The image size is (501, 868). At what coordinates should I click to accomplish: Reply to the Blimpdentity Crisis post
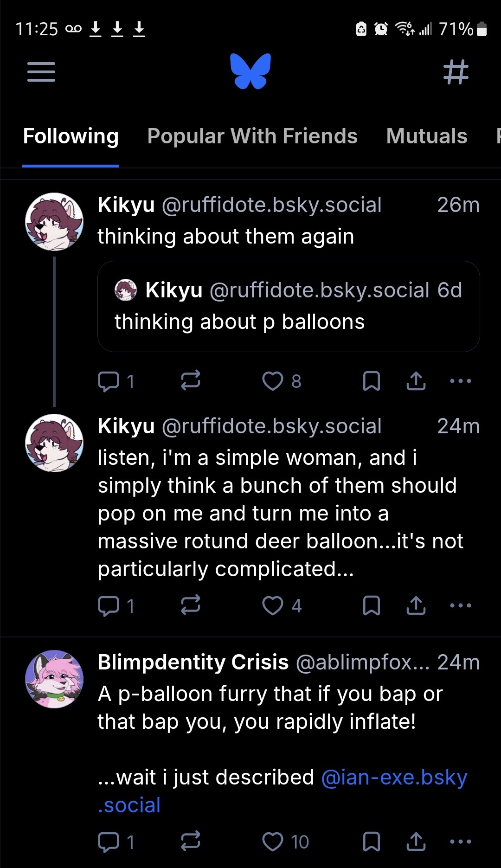(109, 842)
